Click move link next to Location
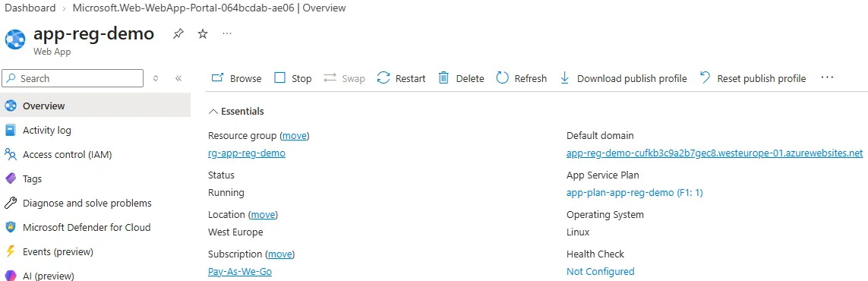Image resolution: width=868 pixels, height=281 pixels. pyautogui.click(x=263, y=215)
